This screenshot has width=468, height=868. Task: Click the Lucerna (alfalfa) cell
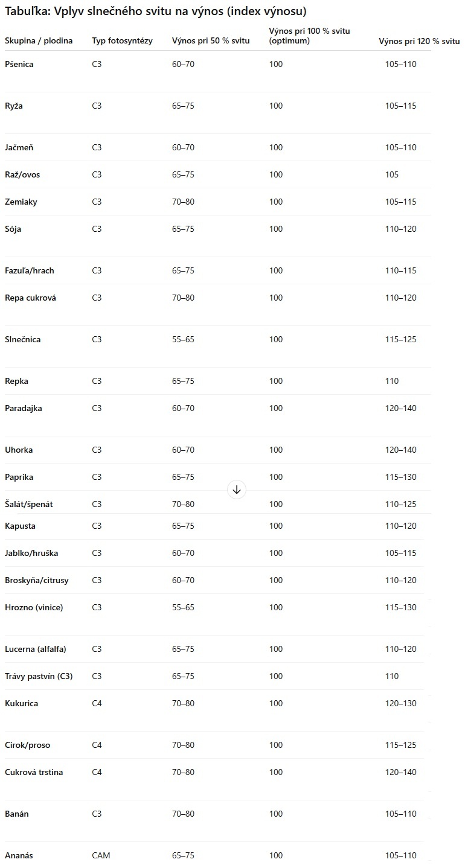tap(36, 649)
